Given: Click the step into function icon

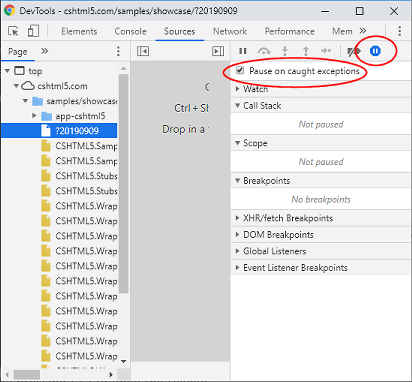Looking at the screenshot, I should (x=285, y=51).
